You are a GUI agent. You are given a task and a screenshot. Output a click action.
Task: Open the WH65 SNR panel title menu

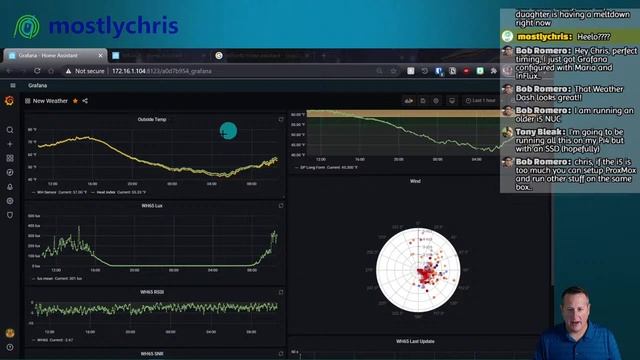click(152, 354)
